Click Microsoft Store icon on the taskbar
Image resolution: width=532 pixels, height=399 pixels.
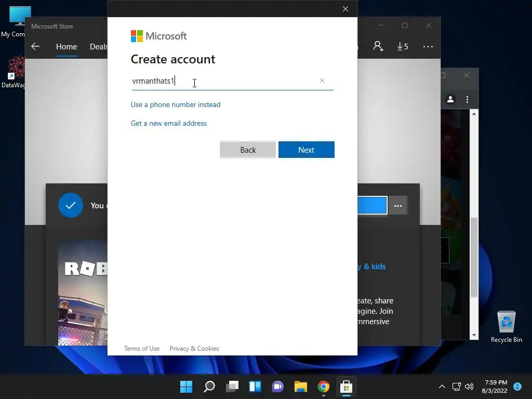click(x=346, y=387)
